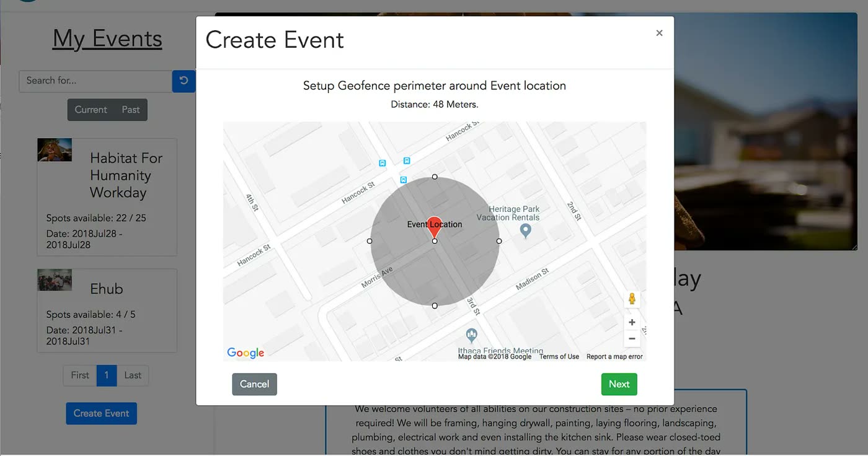The height and width of the screenshot is (456, 868).
Task: Select the bottom geofence radius handle
Action: tap(435, 305)
